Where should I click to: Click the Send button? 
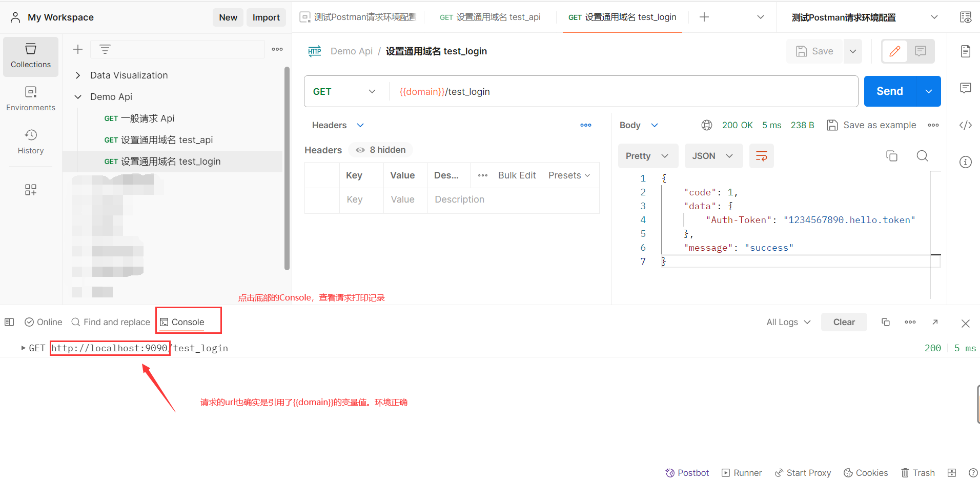(890, 91)
